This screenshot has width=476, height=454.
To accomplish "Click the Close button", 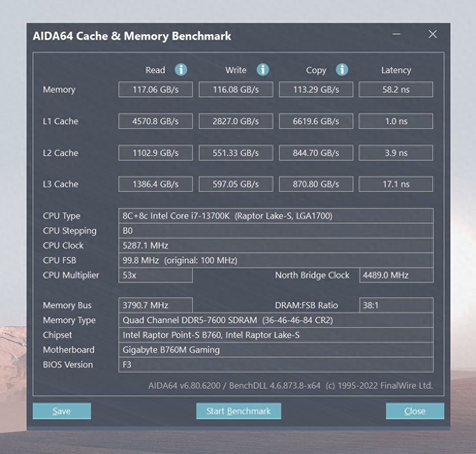I will click(415, 411).
